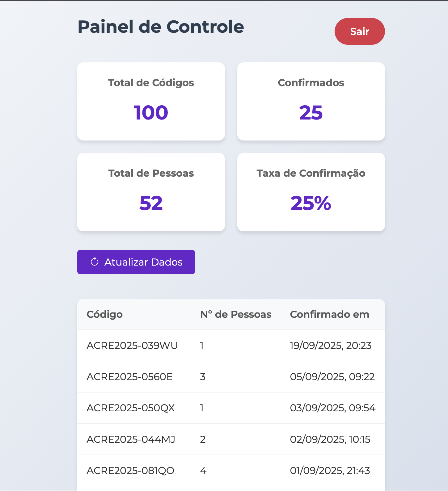Click the Confirmado em column header

coord(329,314)
